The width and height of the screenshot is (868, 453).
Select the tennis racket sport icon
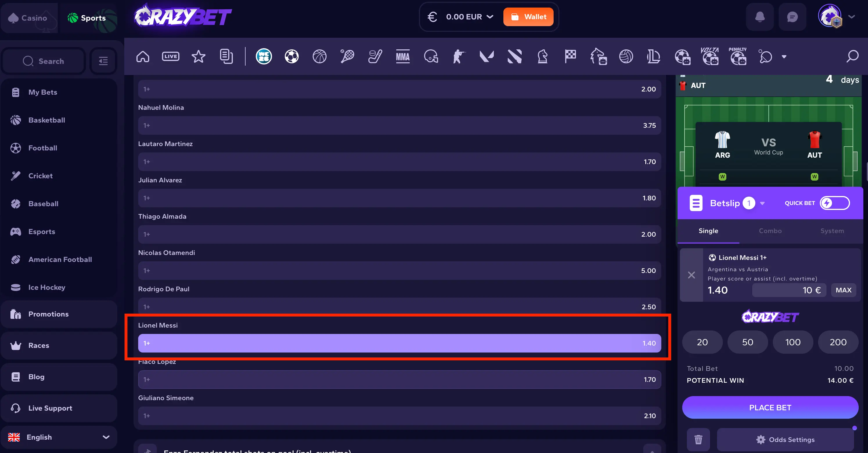pyautogui.click(x=347, y=56)
